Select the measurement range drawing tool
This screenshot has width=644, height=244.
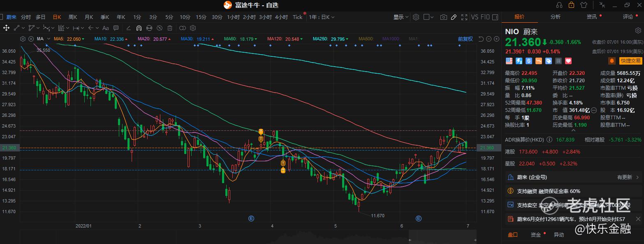pyautogui.click(x=61, y=28)
